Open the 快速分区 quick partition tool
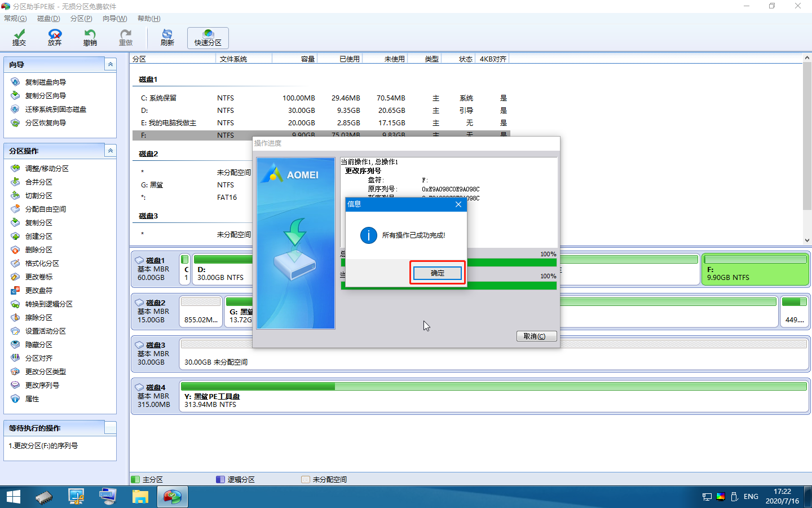 pyautogui.click(x=208, y=38)
